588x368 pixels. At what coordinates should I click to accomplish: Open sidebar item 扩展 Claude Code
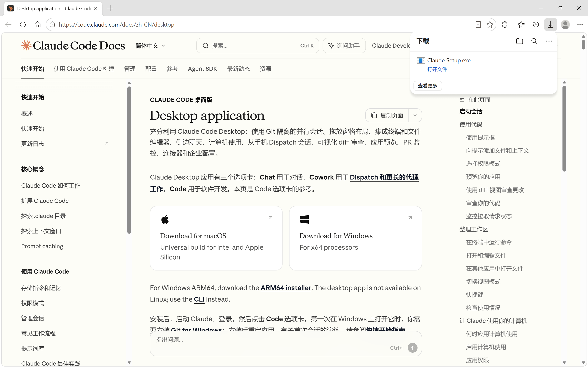coord(45,201)
